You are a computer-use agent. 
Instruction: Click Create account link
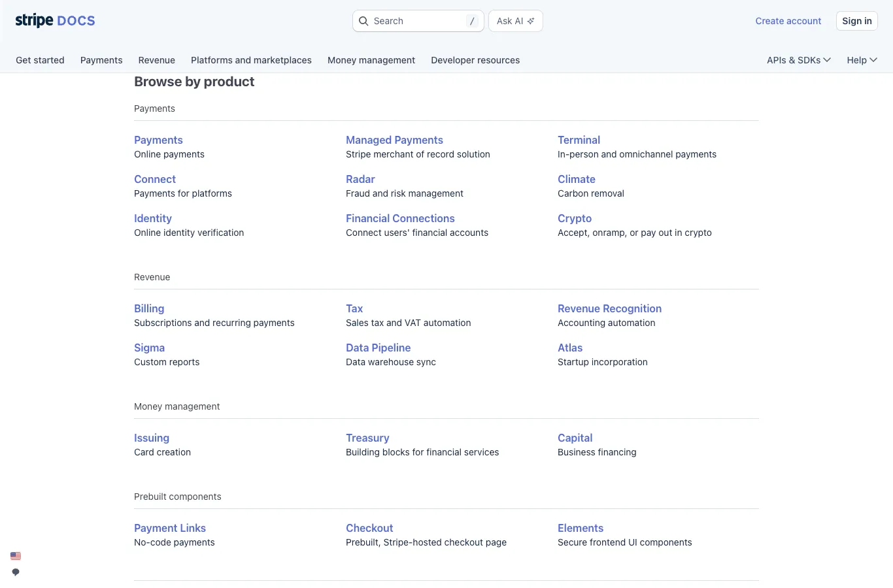(788, 21)
